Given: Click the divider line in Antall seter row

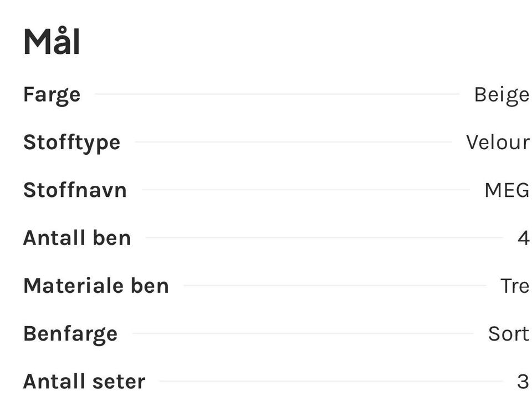Looking at the screenshot, I should (x=331, y=381).
